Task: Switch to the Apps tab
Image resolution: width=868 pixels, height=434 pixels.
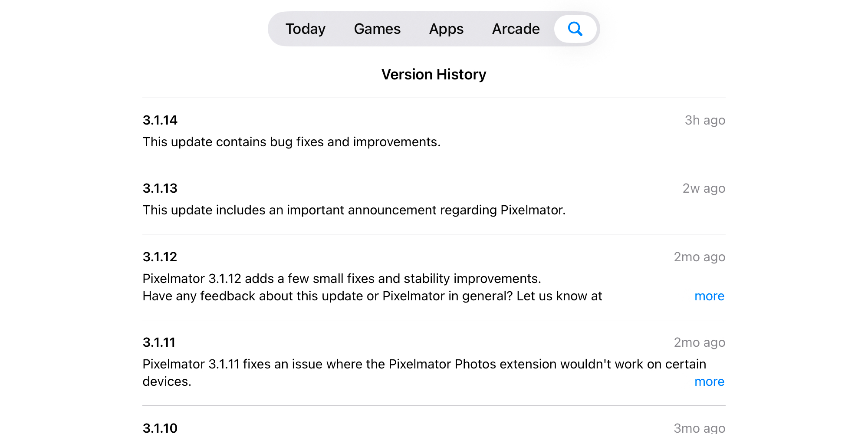Action: click(x=446, y=29)
